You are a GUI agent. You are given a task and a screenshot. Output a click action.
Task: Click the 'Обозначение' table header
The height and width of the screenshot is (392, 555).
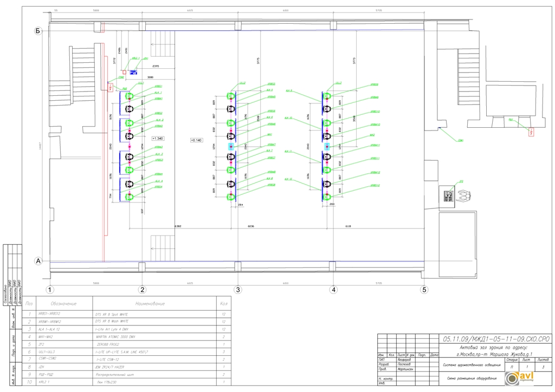pyautogui.click(x=63, y=304)
